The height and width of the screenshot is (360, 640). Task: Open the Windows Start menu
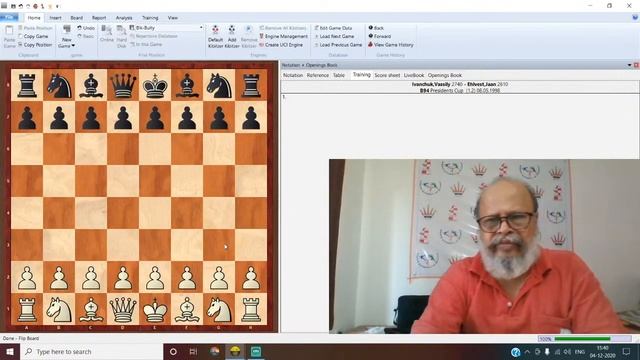click(10, 351)
